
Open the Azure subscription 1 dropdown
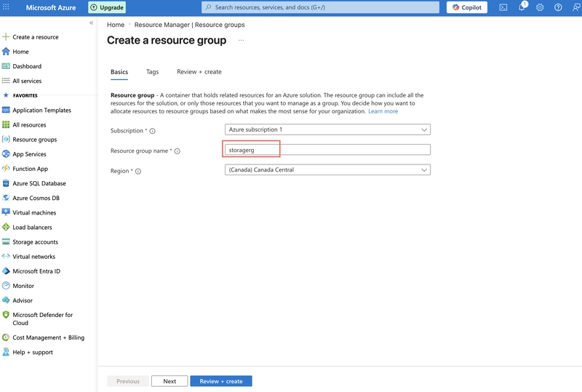327,129
